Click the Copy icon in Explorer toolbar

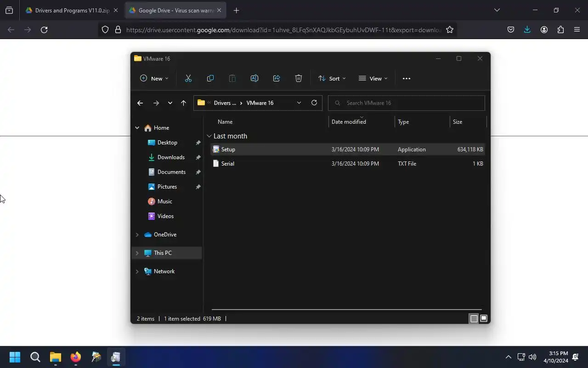[x=210, y=78]
